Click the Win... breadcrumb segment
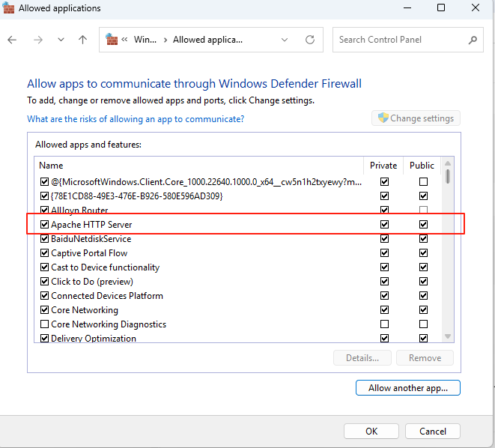The height and width of the screenshot is (448, 495). point(145,40)
